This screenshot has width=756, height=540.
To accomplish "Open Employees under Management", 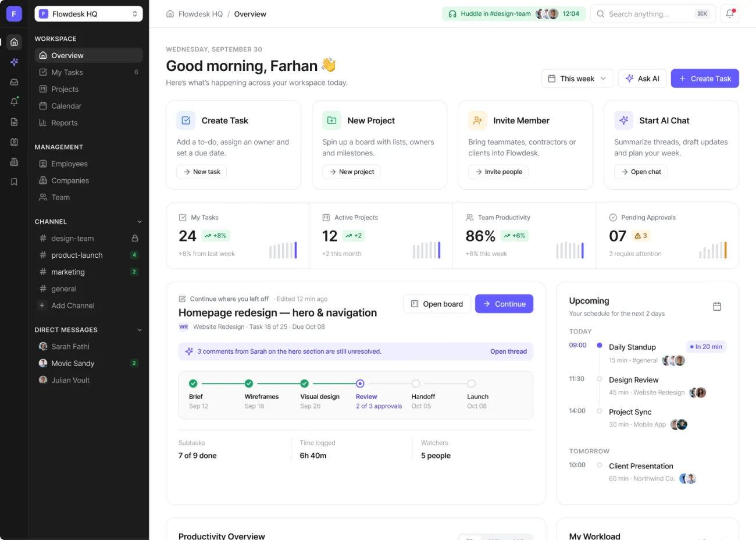I will coord(88,164).
